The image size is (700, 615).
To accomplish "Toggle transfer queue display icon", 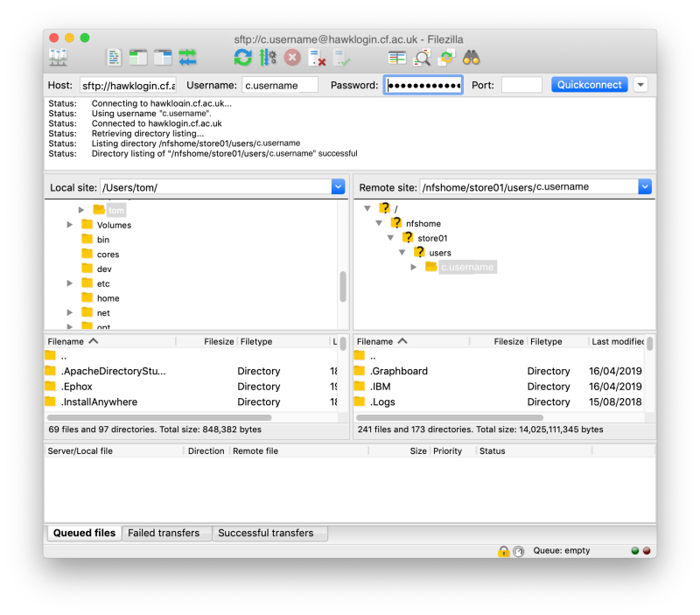I will pyautogui.click(x=187, y=58).
